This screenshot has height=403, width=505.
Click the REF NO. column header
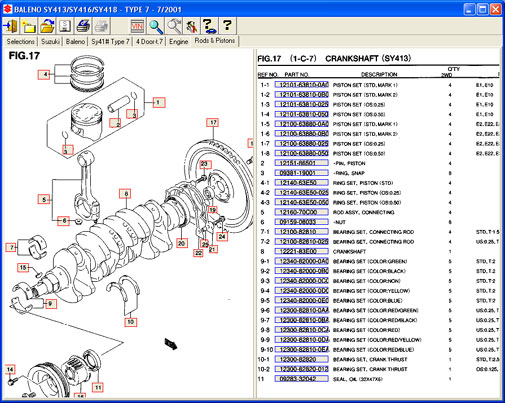pos(267,74)
